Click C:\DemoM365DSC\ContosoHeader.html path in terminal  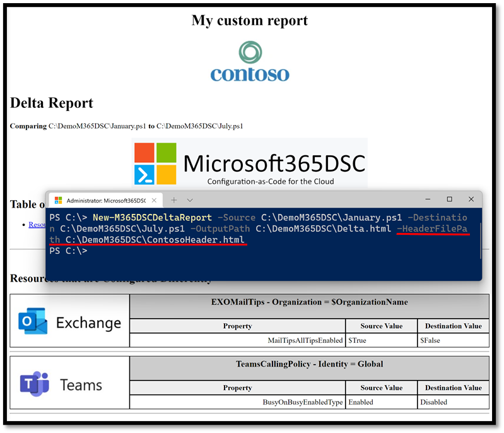pyautogui.click(x=155, y=240)
